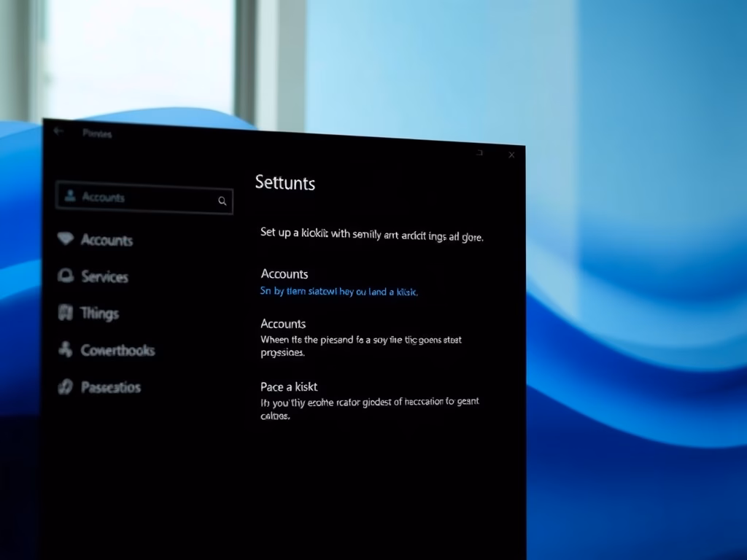Click the icon beside Services
Image resolution: width=747 pixels, height=560 pixels.
[66, 275]
